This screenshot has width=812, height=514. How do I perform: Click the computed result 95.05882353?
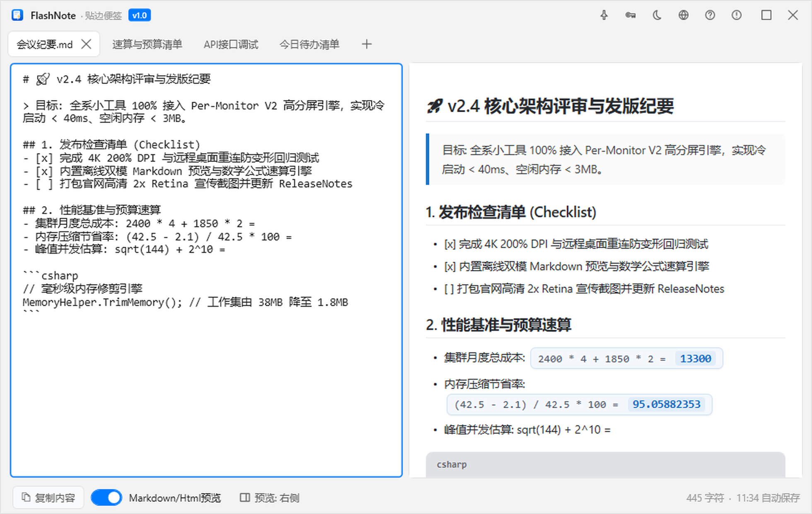(666, 404)
